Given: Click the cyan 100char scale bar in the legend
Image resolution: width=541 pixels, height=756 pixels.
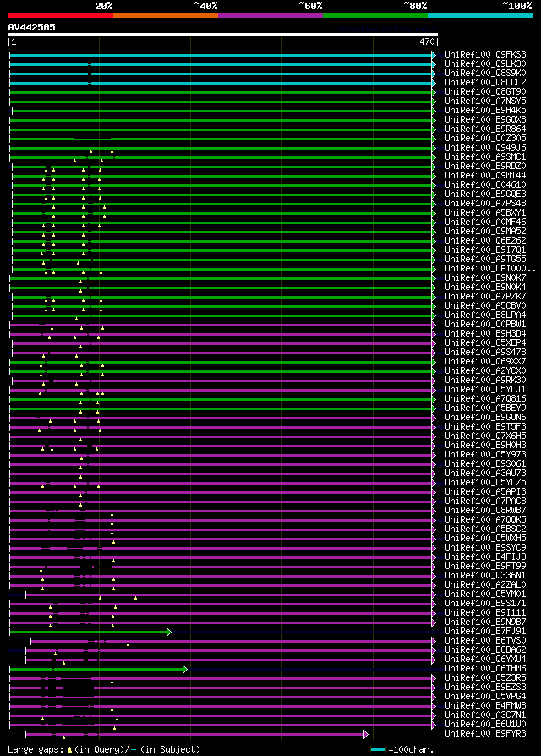Looking at the screenshot, I should coord(378,750).
